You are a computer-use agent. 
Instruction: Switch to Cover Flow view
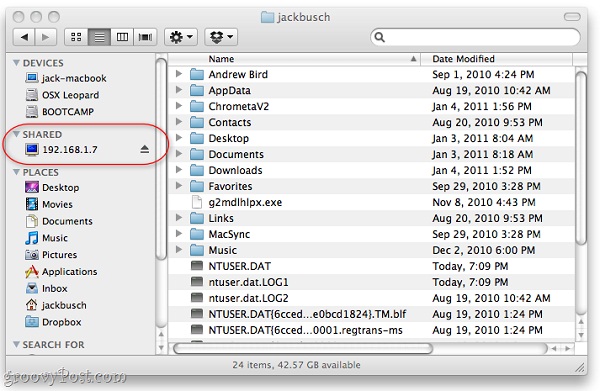pos(145,37)
